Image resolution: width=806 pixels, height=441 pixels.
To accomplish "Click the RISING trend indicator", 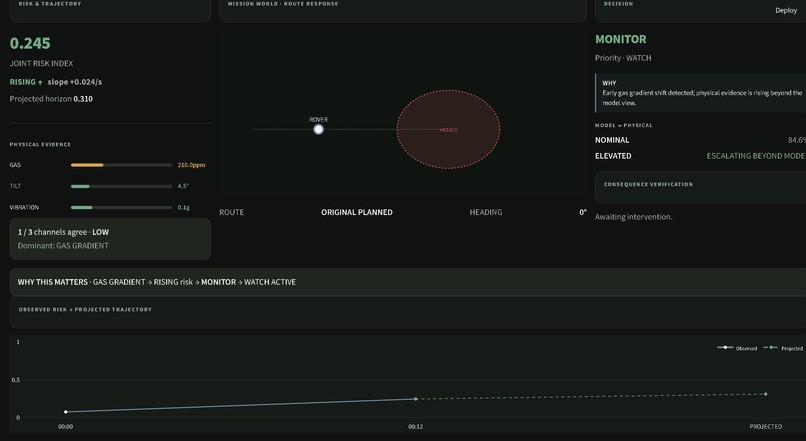I will point(26,82).
